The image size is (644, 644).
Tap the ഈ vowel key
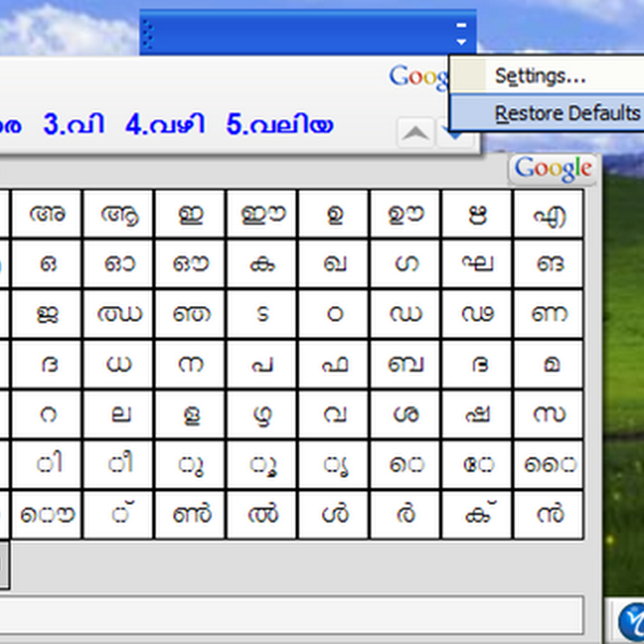click(262, 213)
